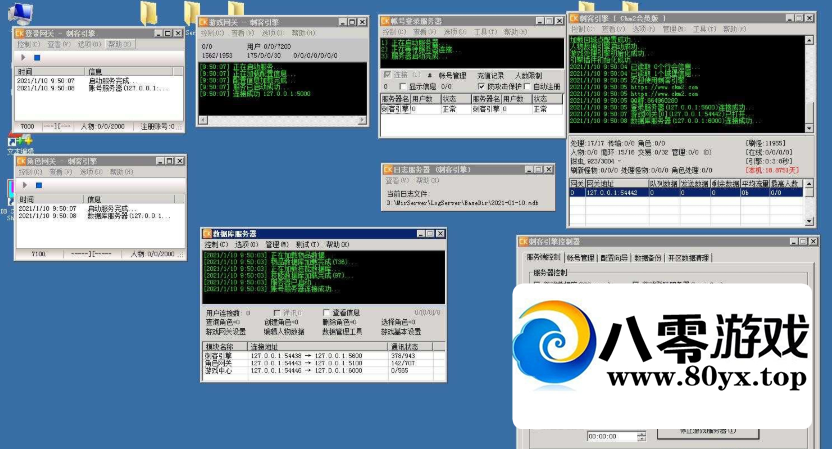Click 模块名称 column header in 数据库服务器
This screenshot has width=832, height=449.
pos(226,346)
